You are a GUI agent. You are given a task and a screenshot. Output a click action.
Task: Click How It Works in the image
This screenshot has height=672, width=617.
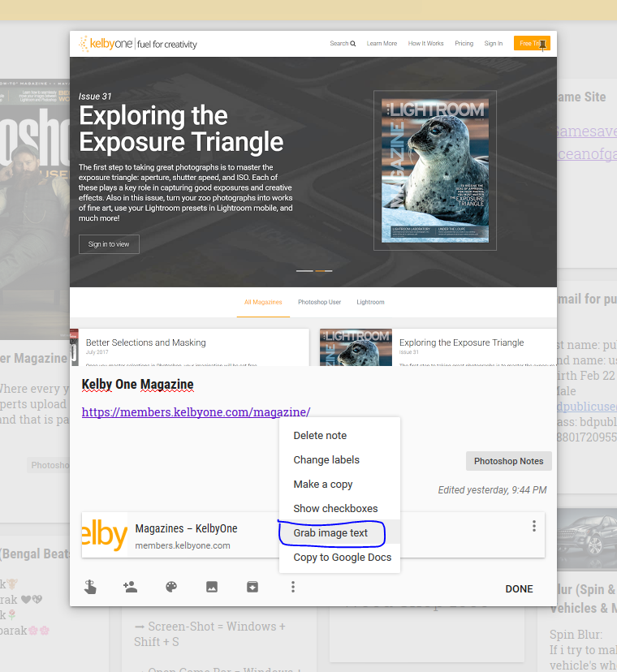coord(425,44)
